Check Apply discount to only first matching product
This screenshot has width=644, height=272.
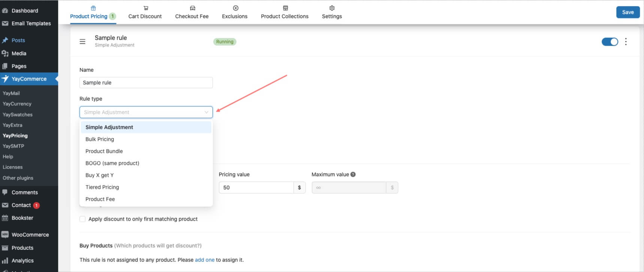(82, 219)
